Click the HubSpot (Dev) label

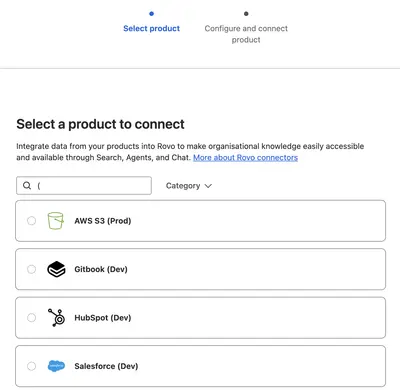click(x=103, y=318)
